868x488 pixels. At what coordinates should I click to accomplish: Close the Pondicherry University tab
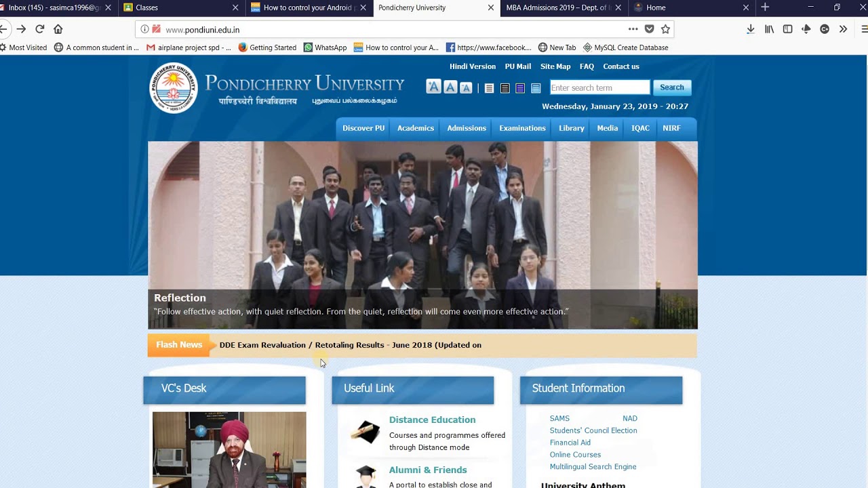490,7
